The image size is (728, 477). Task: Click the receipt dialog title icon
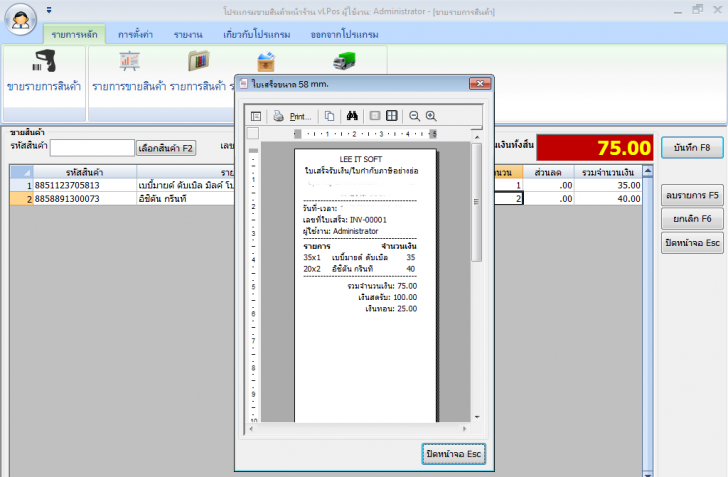click(x=243, y=84)
